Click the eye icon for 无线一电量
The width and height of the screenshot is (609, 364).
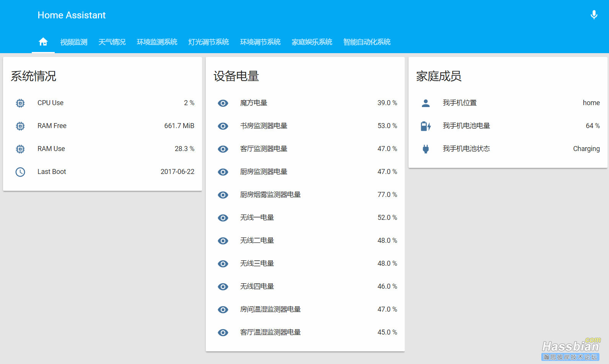pos(223,218)
